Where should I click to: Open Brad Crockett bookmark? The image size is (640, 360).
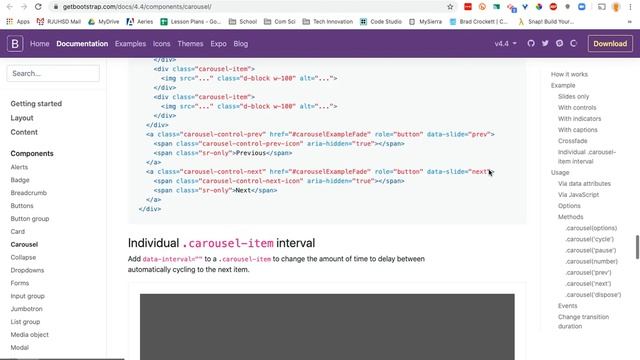point(479,22)
